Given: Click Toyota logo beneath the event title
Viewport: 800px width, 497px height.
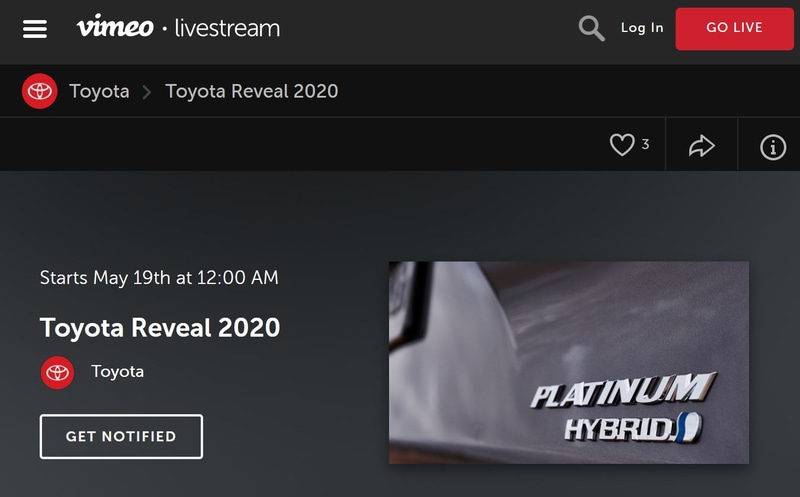Looking at the screenshot, I should pos(57,372).
